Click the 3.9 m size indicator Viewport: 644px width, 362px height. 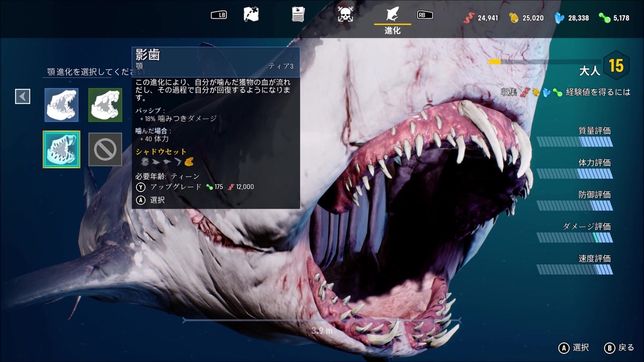pos(322,331)
